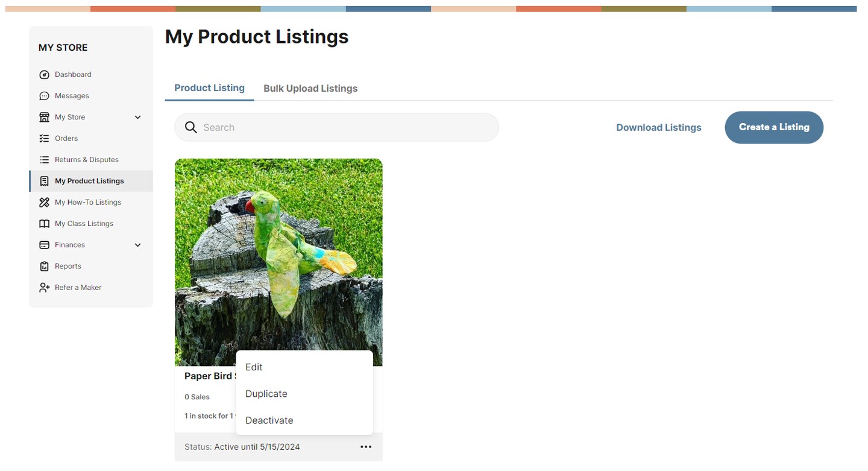Select Deactivate in the open menu
Viewport: 868px width, 471px height.
click(269, 420)
